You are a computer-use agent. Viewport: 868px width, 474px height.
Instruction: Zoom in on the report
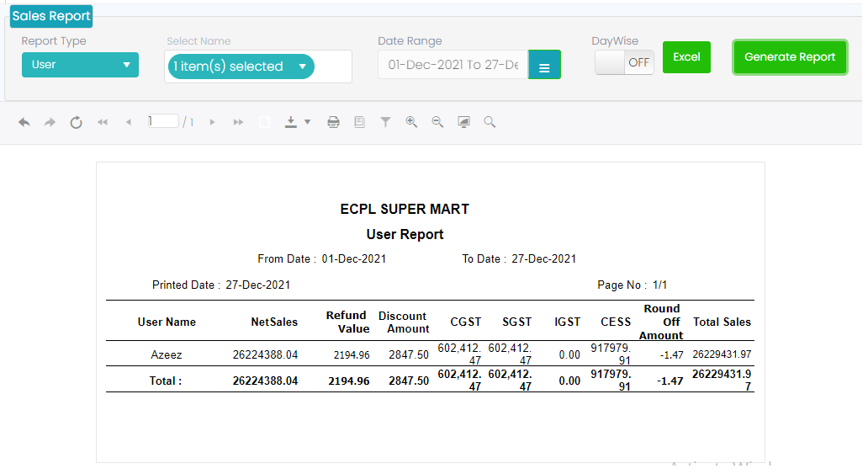(411, 122)
